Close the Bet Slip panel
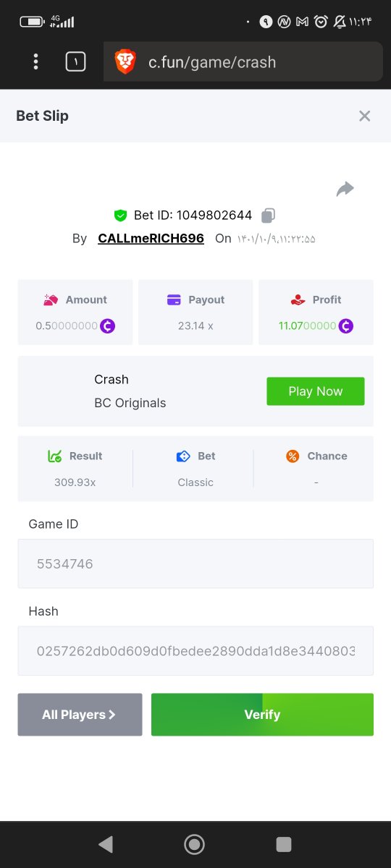This screenshot has height=868, width=391. pos(365,116)
